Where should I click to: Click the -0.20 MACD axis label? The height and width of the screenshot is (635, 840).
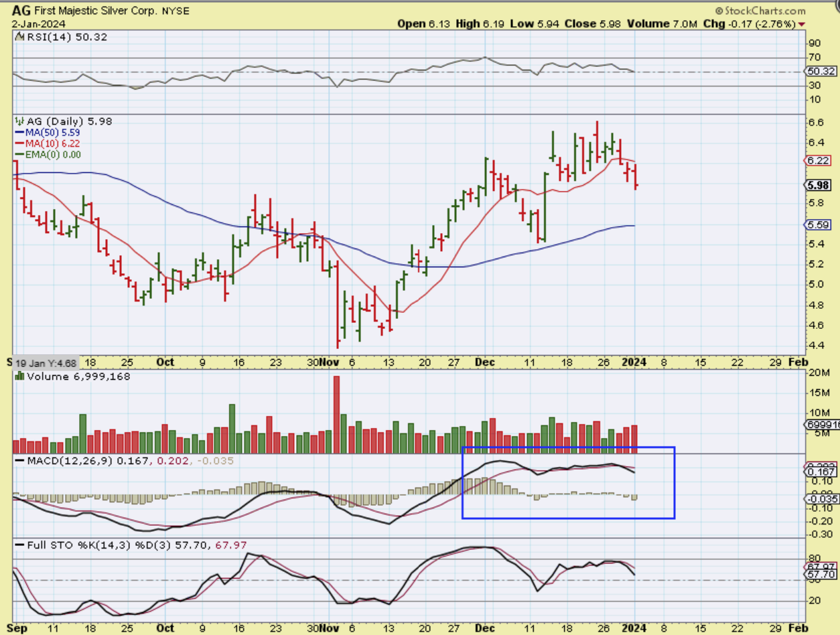819,521
